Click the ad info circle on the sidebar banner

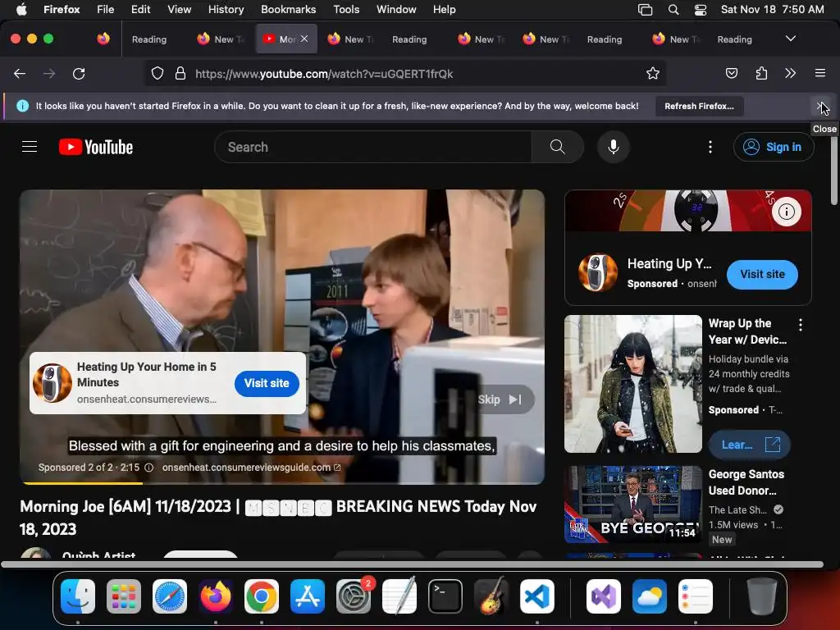pyautogui.click(x=787, y=212)
